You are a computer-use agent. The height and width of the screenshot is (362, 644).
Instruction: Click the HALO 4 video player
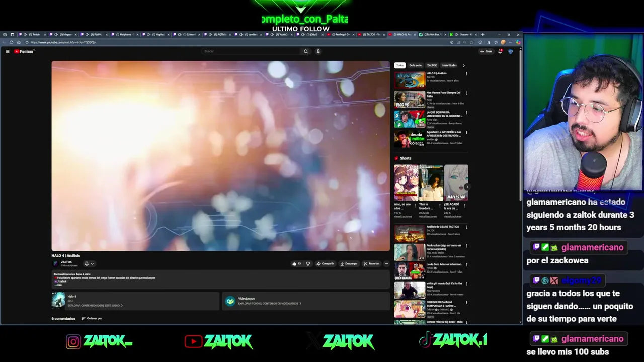tap(220, 156)
